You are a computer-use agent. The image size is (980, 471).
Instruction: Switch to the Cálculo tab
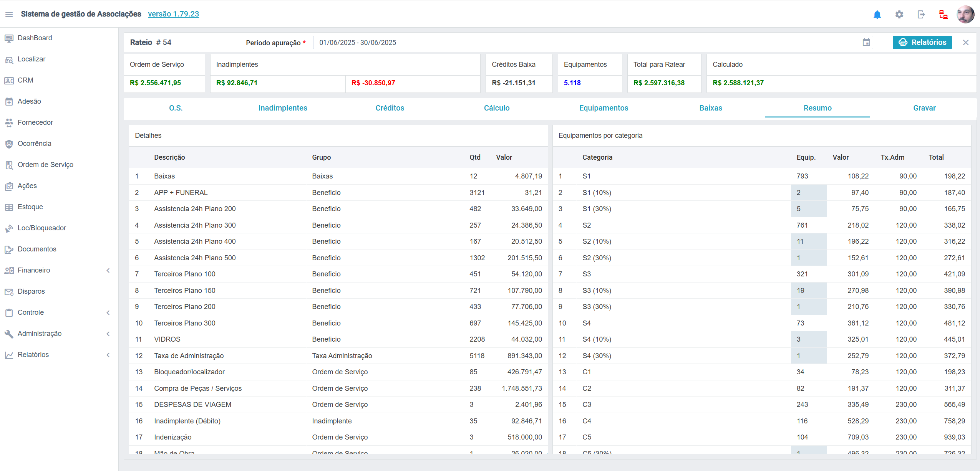496,108
